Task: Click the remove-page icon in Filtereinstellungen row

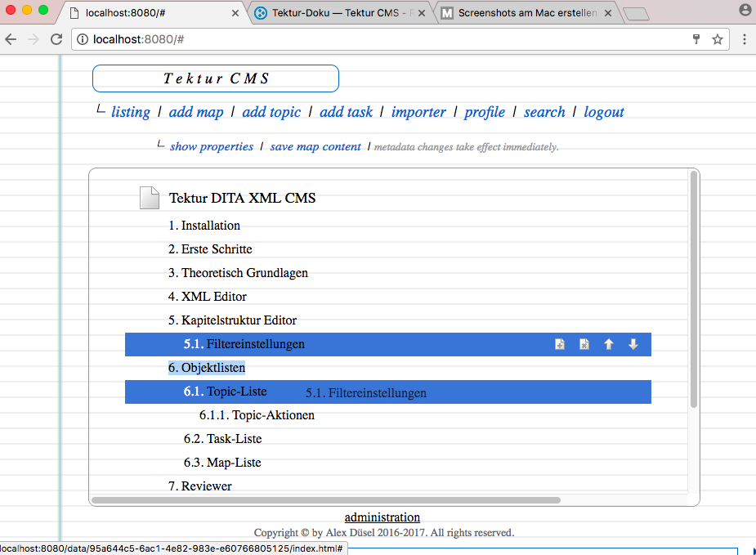Action: 584,345
